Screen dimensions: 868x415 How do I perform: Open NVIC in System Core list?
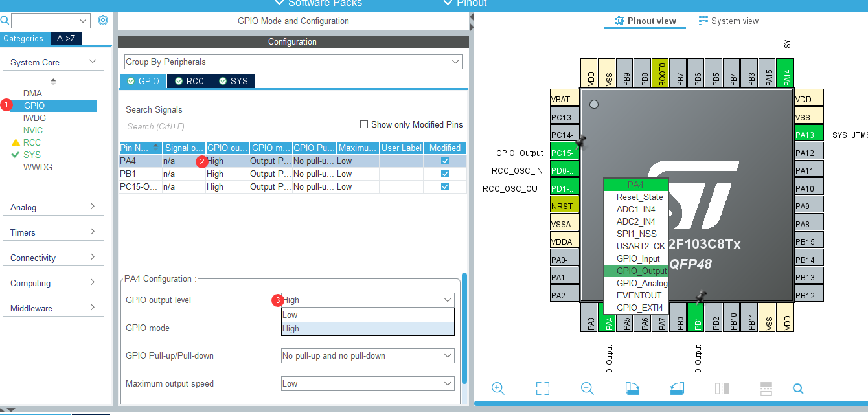33,130
